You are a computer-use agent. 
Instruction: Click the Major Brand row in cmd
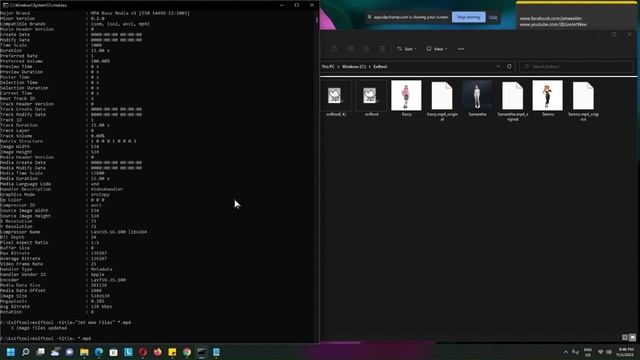tap(95, 13)
